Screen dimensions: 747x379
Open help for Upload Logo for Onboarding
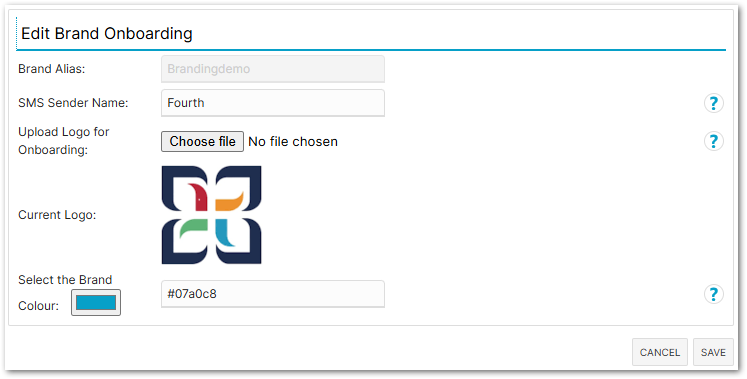[713, 141]
